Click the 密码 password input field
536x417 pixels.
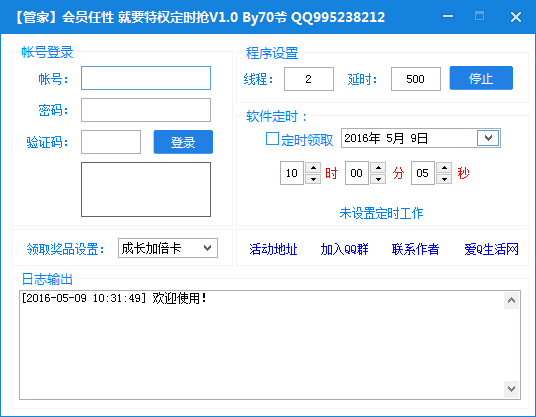(146, 110)
